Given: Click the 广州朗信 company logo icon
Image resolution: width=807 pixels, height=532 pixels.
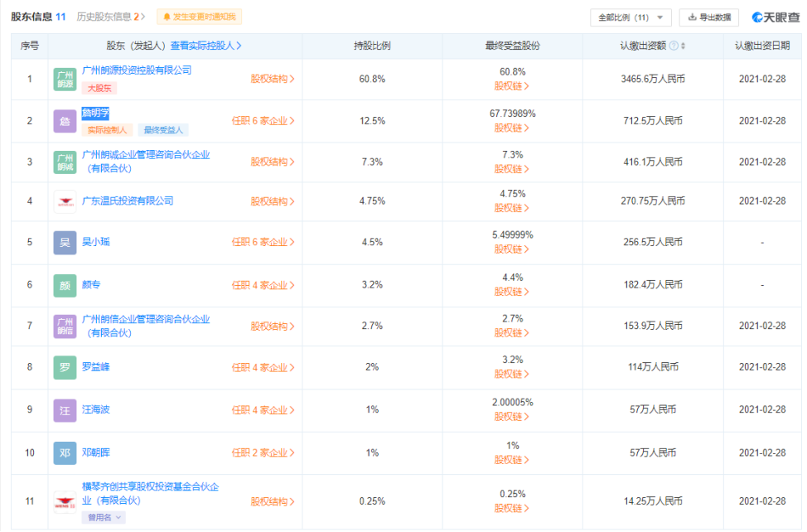Looking at the screenshot, I should 65,326.
